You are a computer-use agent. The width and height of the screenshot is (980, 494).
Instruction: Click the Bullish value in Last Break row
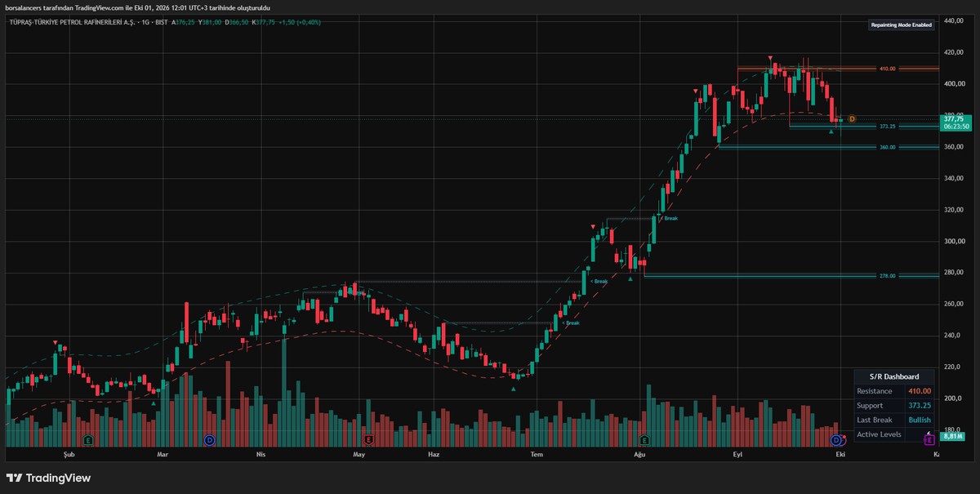click(x=920, y=420)
